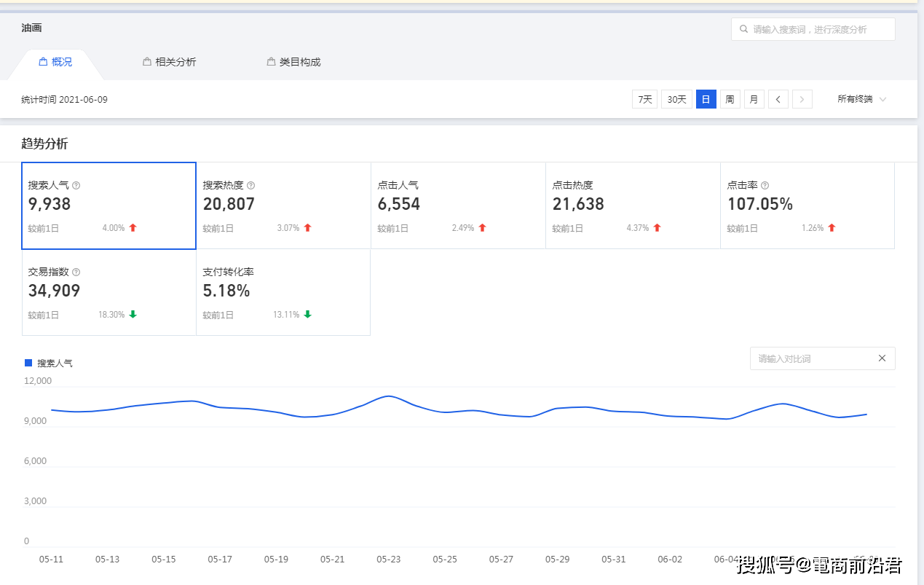Select the 点击人气 metric card
The image size is (924, 585).
[458, 205]
